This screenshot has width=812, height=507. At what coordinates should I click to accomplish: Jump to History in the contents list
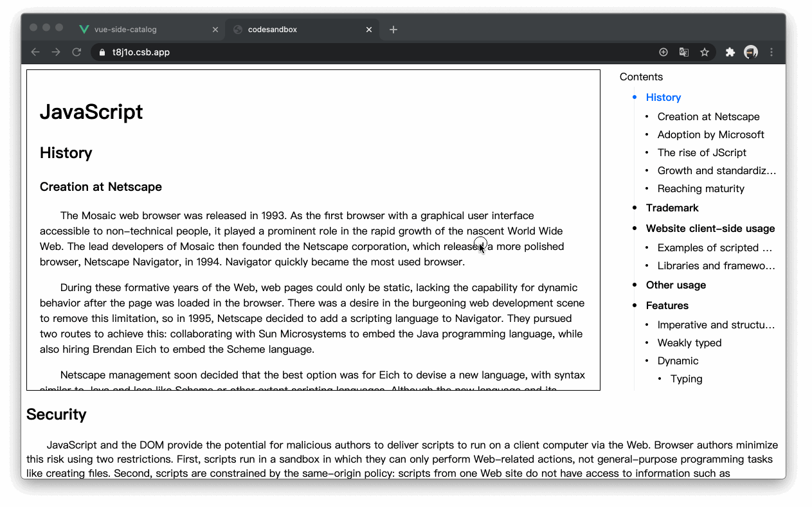pyautogui.click(x=663, y=97)
